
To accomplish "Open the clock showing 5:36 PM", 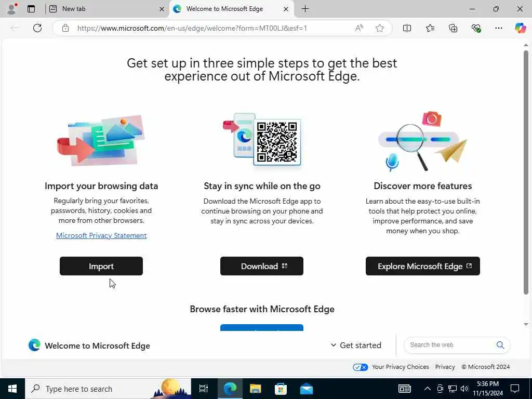I will (488, 389).
